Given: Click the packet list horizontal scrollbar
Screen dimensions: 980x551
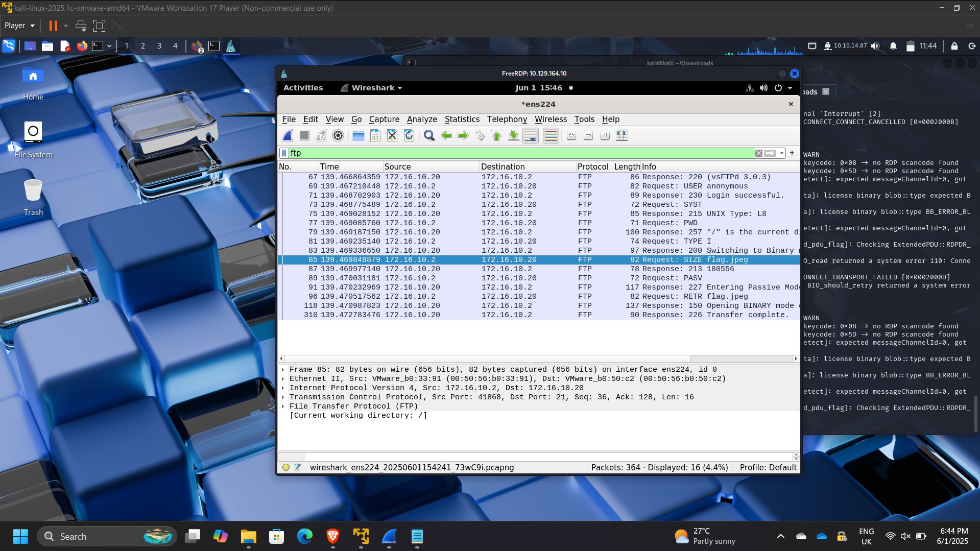Looking at the screenshot, I should tap(485, 358).
